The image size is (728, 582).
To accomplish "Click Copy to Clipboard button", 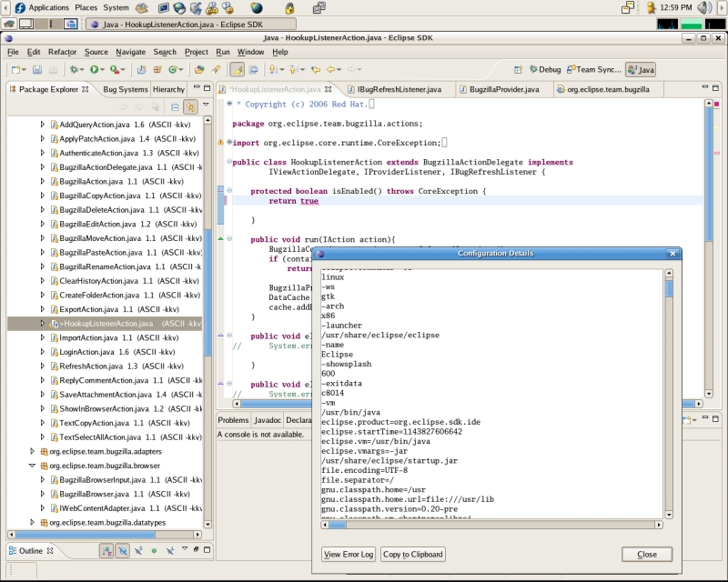I will coord(413,555).
